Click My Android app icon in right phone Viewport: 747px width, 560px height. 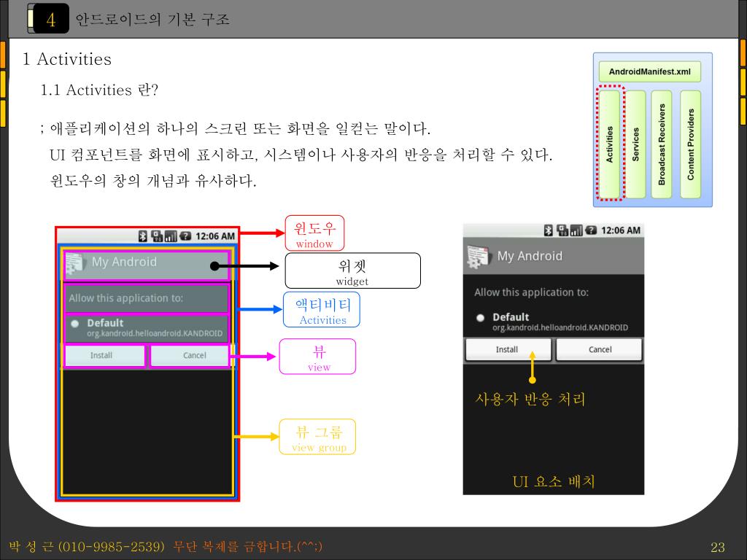click(478, 257)
